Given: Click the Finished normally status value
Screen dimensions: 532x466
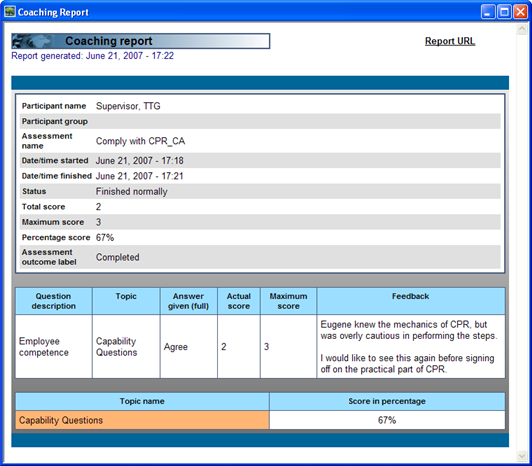Looking at the screenshot, I should 132,191.
